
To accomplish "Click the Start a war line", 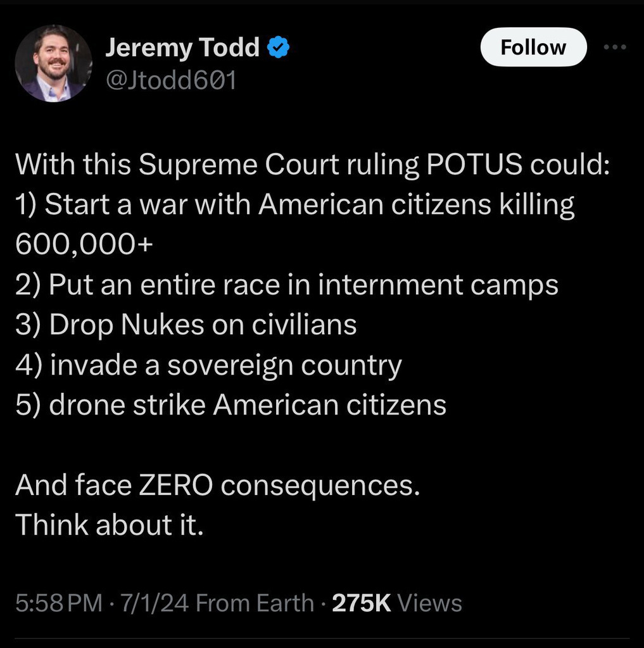I will 295,205.
